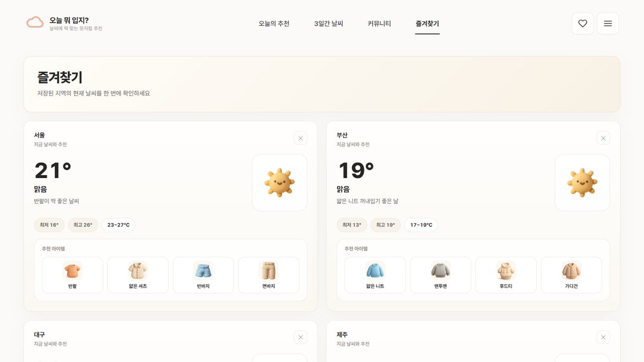The image size is (644, 362).
Task: Click the 서울 city name
Action: 40,135
